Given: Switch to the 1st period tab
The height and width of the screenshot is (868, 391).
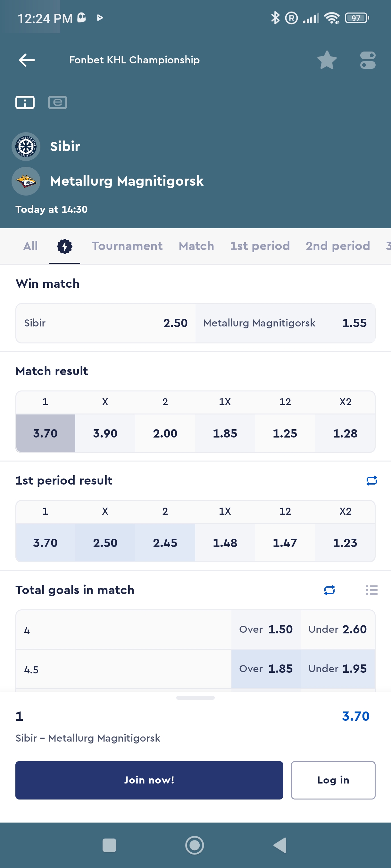Looking at the screenshot, I should click(x=260, y=246).
